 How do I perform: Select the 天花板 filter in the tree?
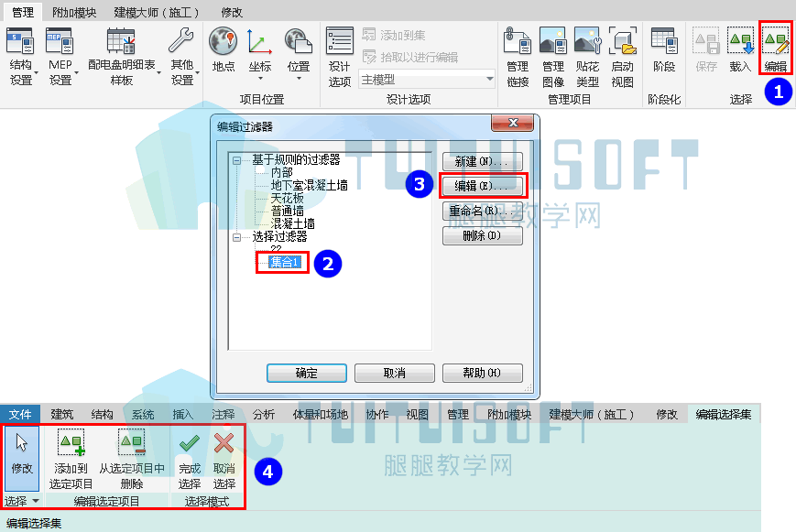(x=287, y=198)
